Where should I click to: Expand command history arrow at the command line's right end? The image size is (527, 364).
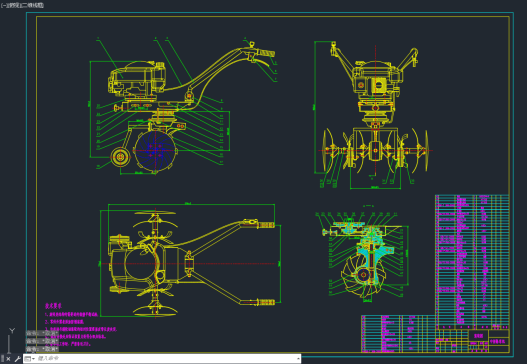[x=298, y=359]
